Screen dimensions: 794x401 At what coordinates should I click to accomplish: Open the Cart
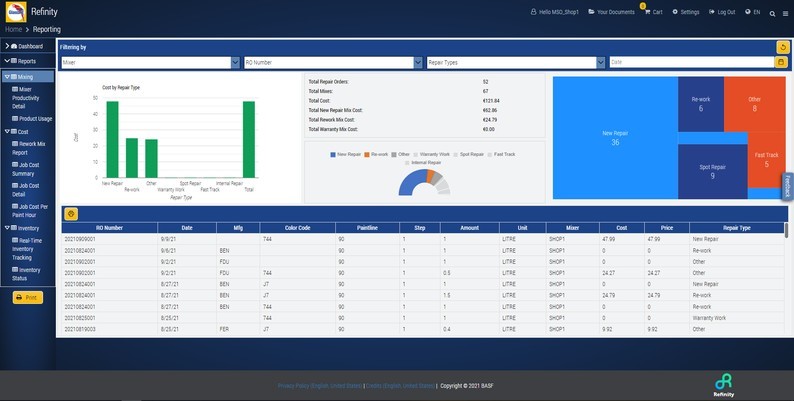pyautogui.click(x=653, y=12)
